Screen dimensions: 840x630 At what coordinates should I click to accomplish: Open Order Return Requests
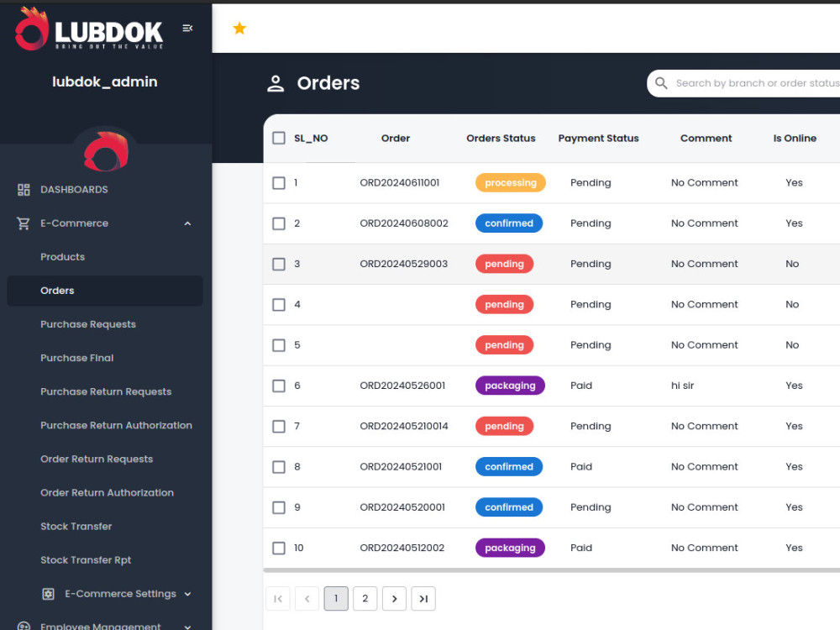pyautogui.click(x=97, y=459)
